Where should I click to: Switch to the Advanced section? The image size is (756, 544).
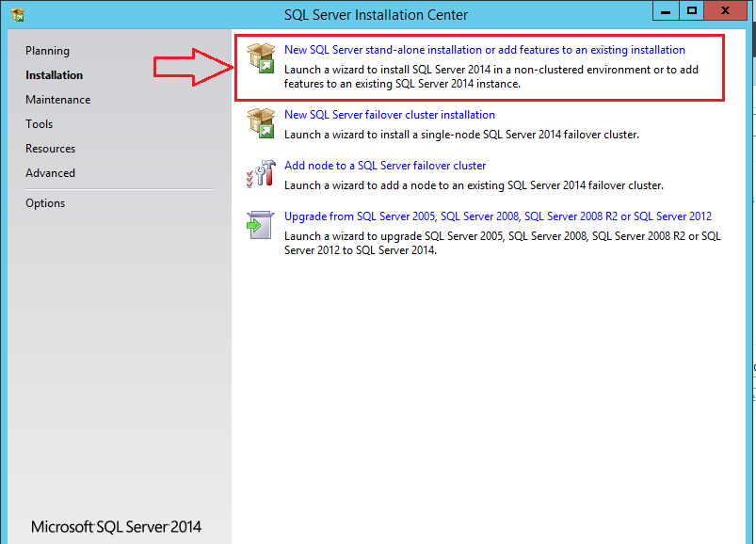pos(50,173)
